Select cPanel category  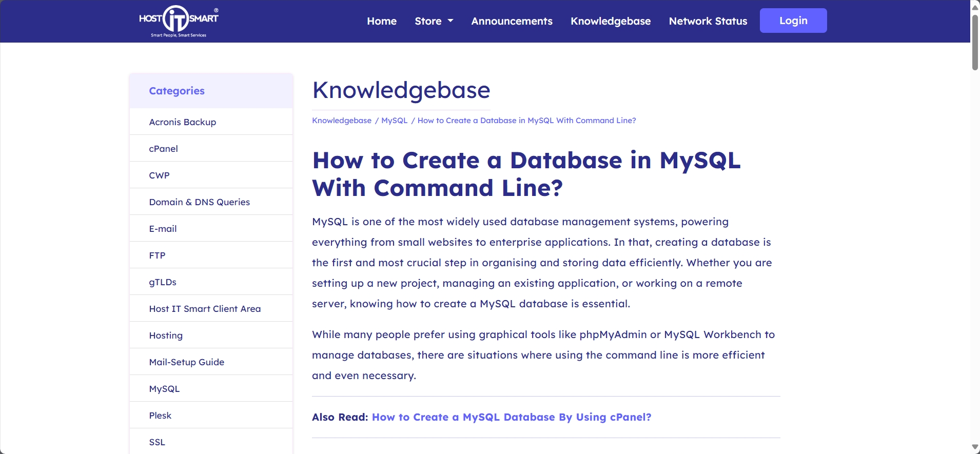(x=211, y=149)
